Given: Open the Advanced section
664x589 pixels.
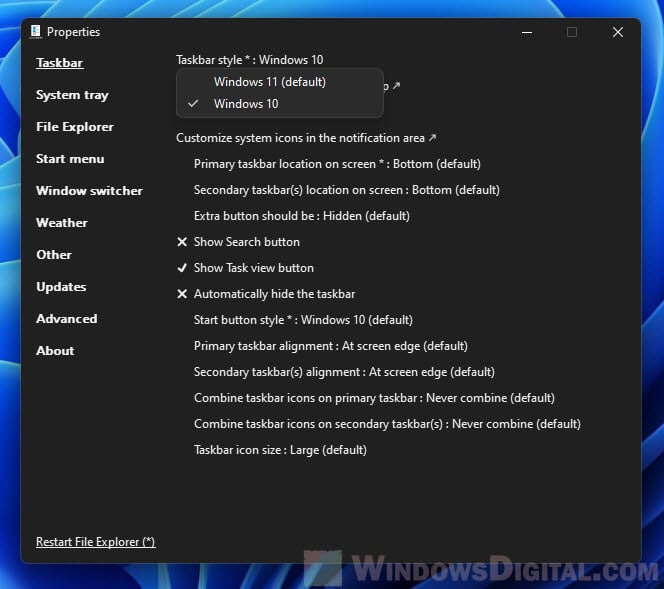Looking at the screenshot, I should click(x=67, y=318).
